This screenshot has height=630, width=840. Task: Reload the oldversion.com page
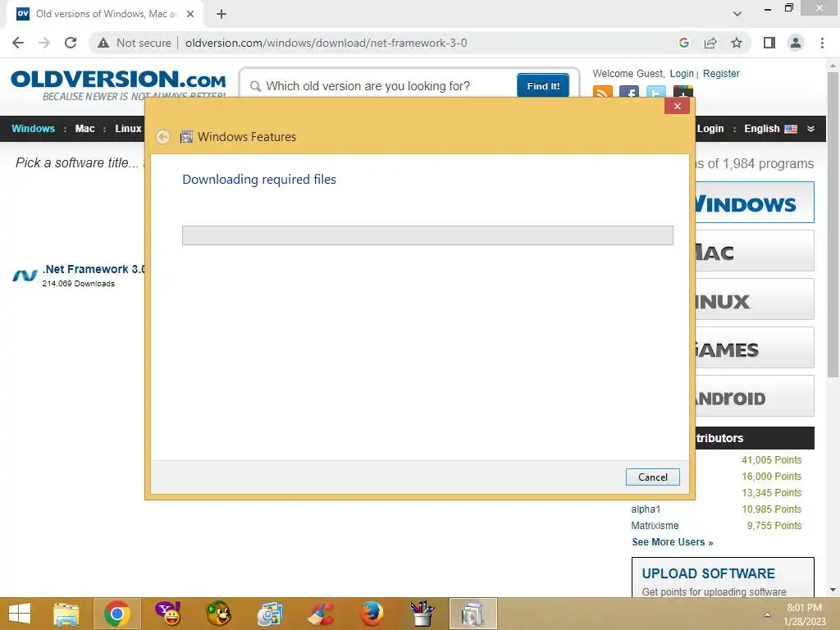(71, 43)
